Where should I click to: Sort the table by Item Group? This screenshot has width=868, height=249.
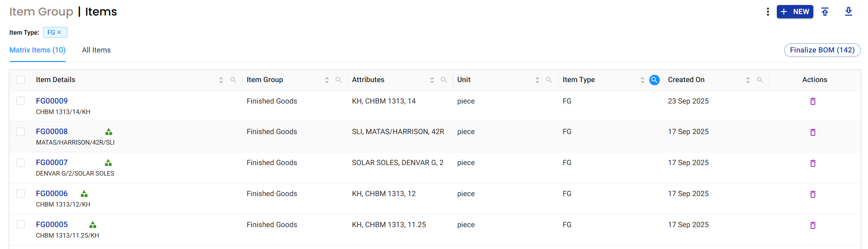(327, 80)
